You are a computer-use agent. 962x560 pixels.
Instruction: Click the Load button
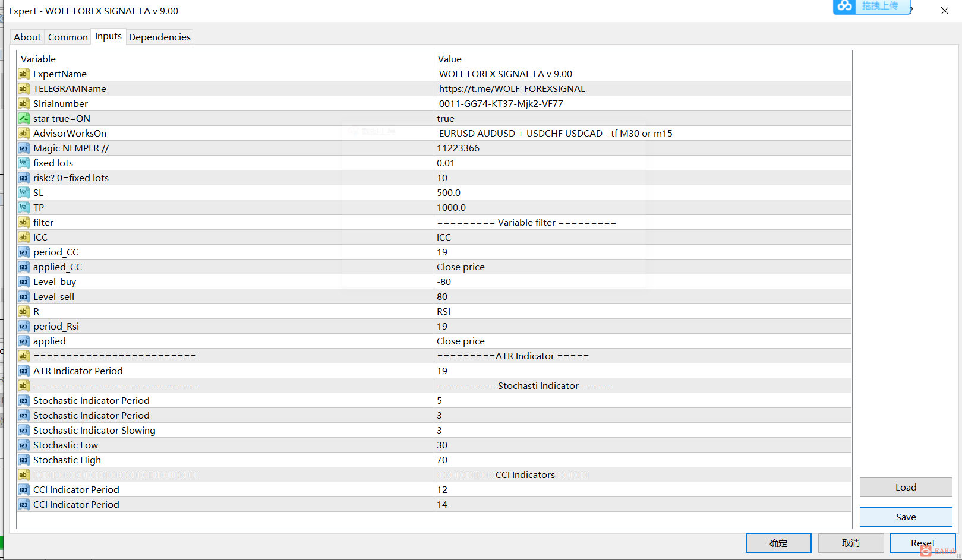(x=906, y=487)
